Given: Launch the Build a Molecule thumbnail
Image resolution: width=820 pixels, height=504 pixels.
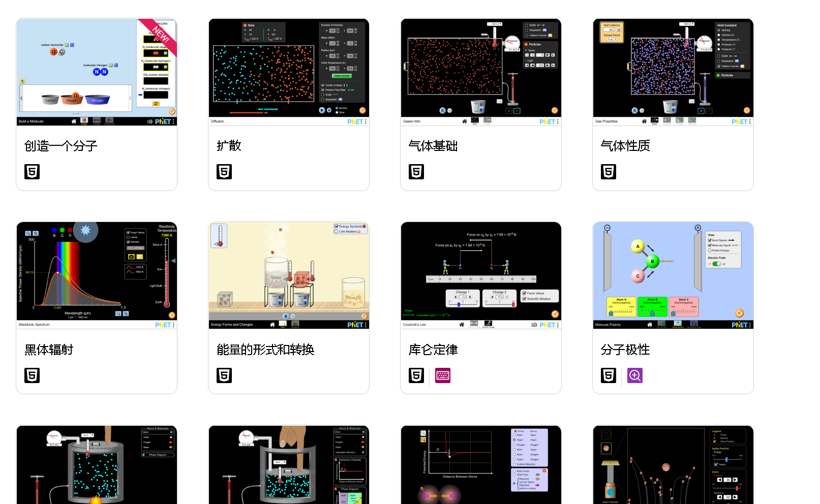Looking at the screenshot, I should [x=97, y=72].
